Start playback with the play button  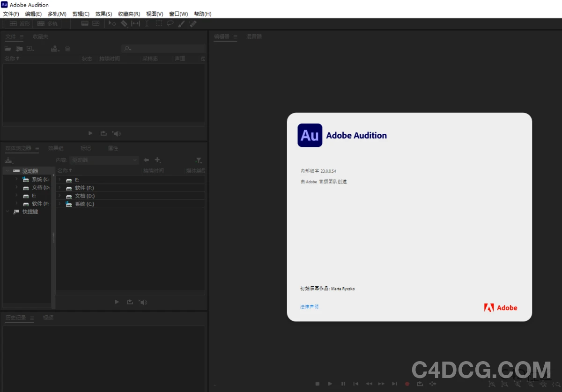330,384
